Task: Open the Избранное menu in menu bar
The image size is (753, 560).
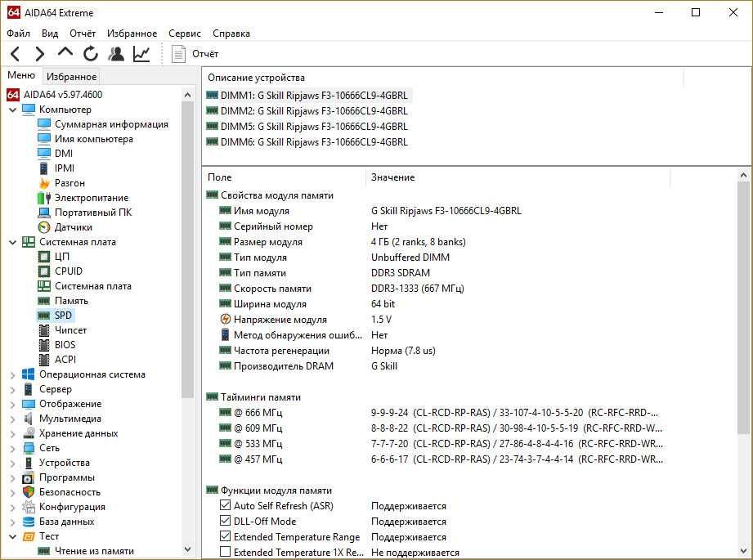Action: click(132, 34)
